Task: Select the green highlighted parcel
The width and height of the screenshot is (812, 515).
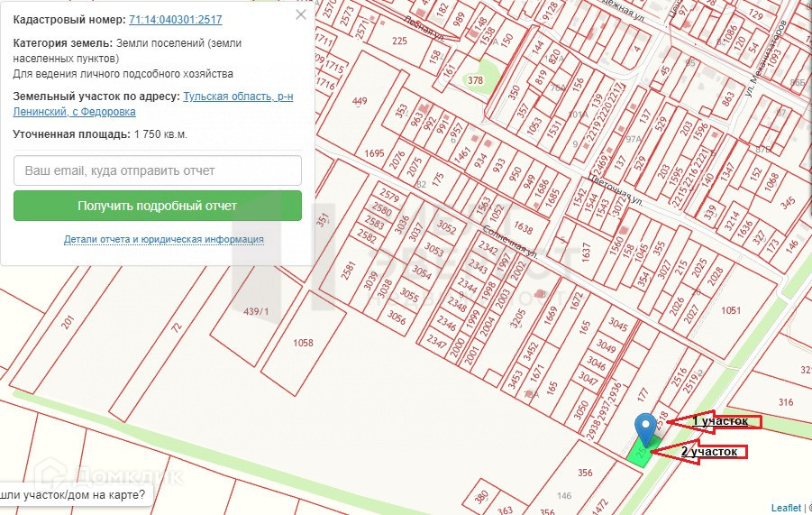Action: (644, 452)
